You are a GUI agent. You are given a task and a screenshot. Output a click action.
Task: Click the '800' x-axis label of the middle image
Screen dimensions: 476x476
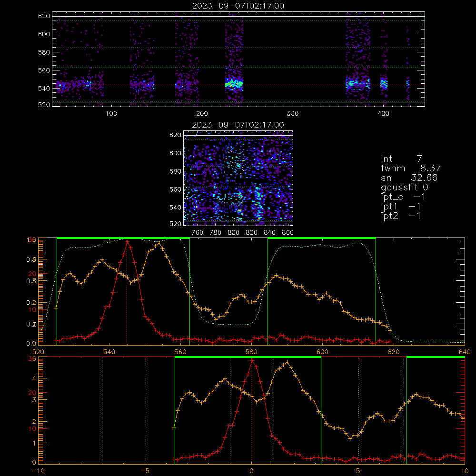coord(233,233)
